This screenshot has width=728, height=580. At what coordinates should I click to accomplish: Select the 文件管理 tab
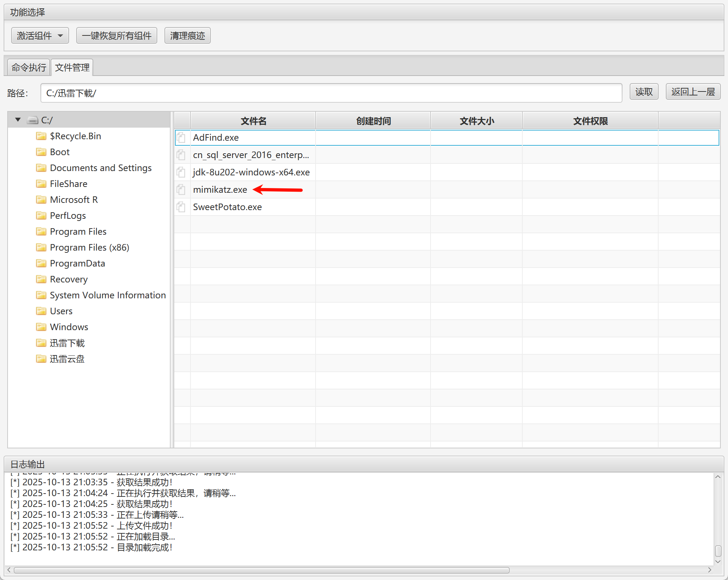[72, 68]
